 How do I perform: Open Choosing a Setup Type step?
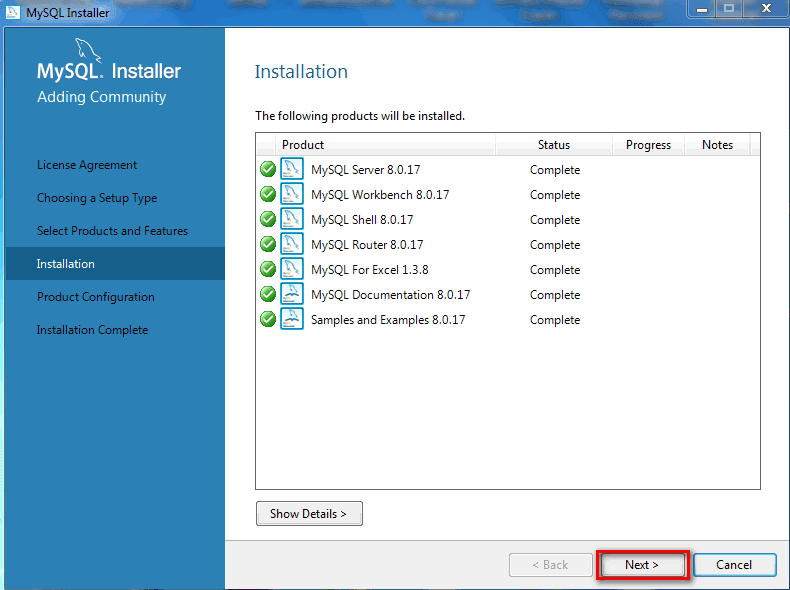coord(97,198)
